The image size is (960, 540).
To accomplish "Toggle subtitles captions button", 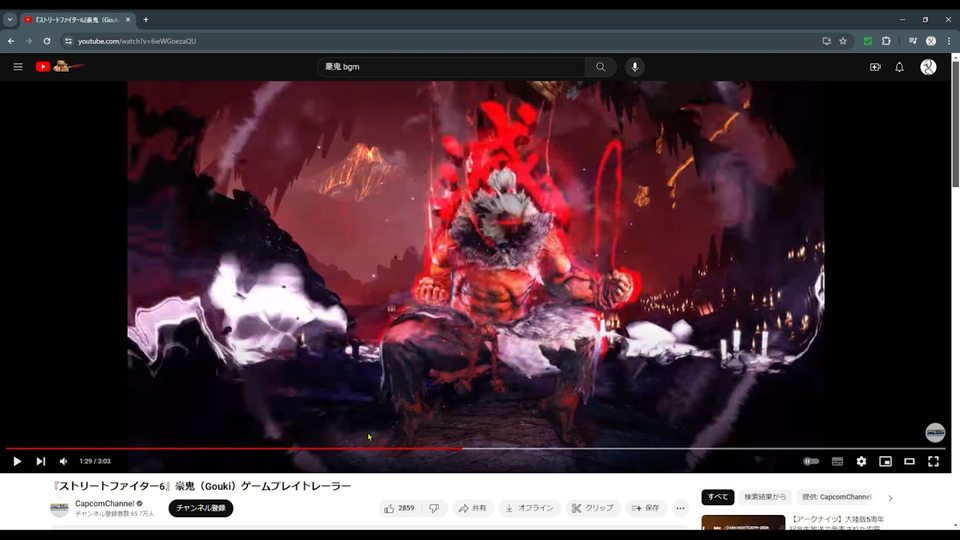I will [837, 461].
